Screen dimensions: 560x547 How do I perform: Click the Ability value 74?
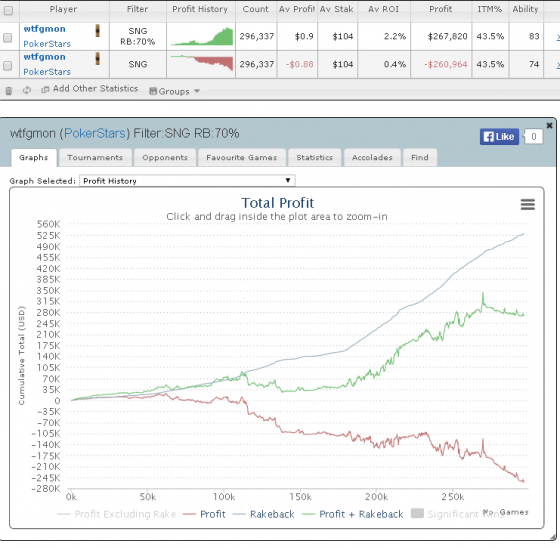click(x=534, y=65)
